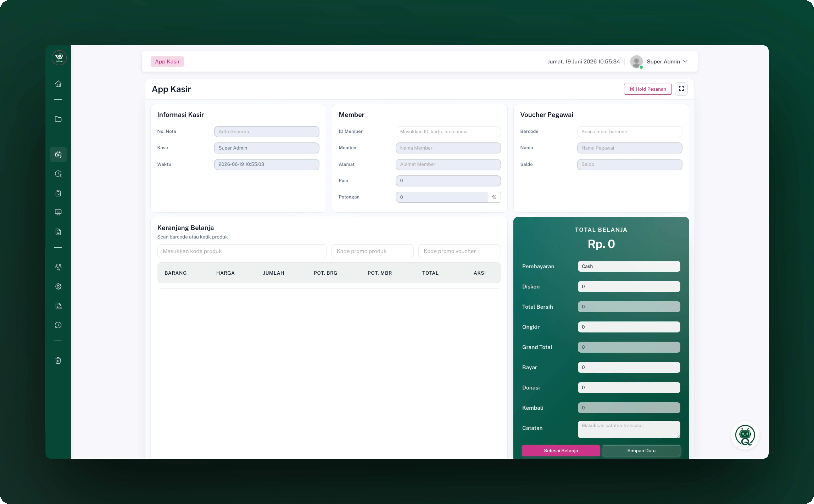Open the settings gear sidebar icon
The width and height of the screenshot is (814, 504).
(x=58, y=286)
